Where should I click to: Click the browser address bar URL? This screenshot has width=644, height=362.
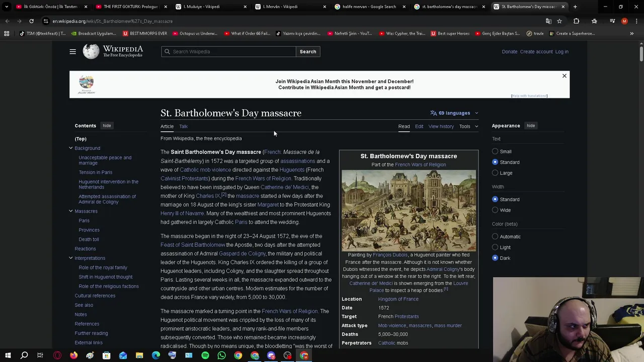tap(113, 21)
